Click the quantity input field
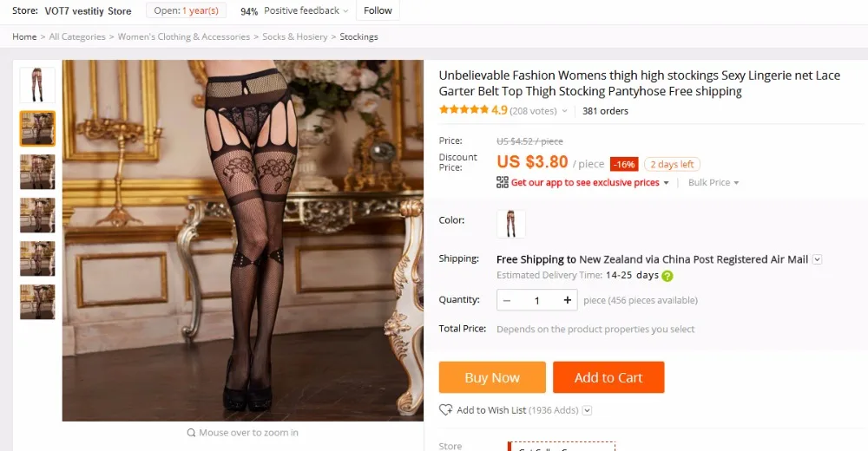868x451 pixels. (x=536, y=300)
